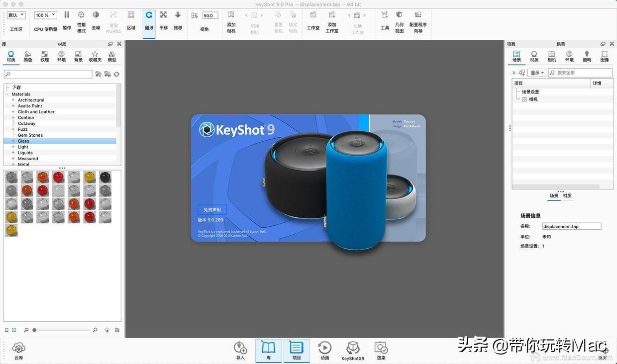Switch to project 相机 camera tab
Viewport: 617px width, 364px height.
pyautogui.click(x=552, y=56)
